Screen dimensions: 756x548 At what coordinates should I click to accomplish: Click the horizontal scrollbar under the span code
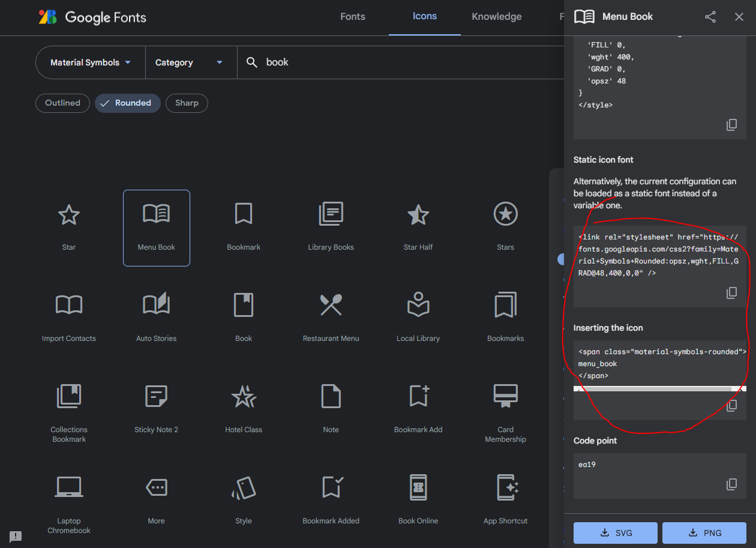[x=660, y=389]
